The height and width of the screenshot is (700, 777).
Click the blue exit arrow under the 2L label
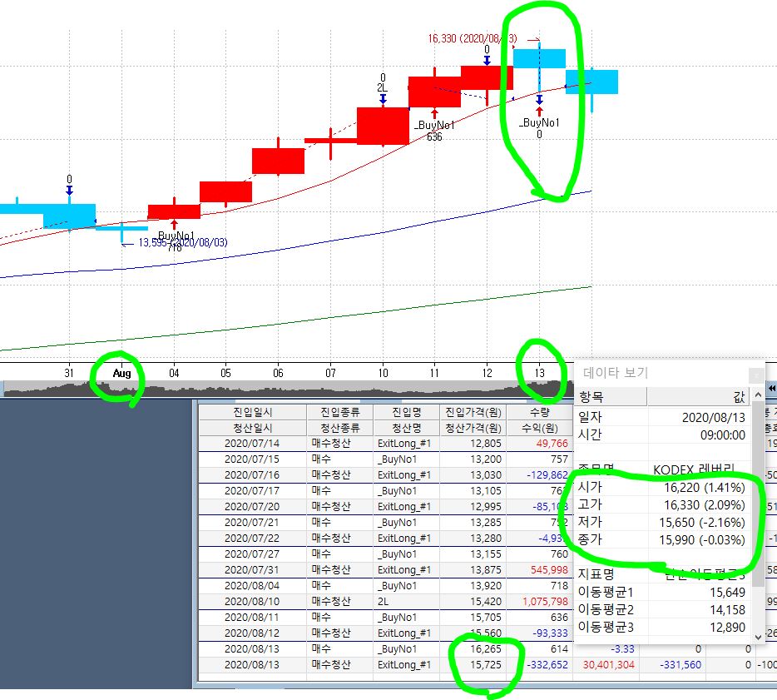383,99
